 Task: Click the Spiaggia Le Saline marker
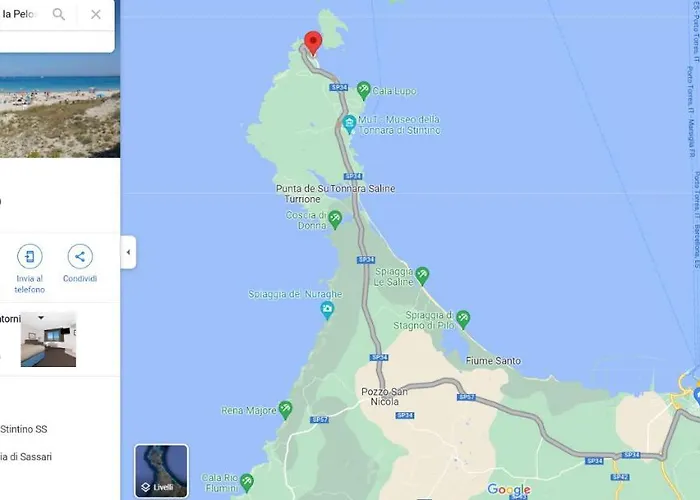click(422, 276)
